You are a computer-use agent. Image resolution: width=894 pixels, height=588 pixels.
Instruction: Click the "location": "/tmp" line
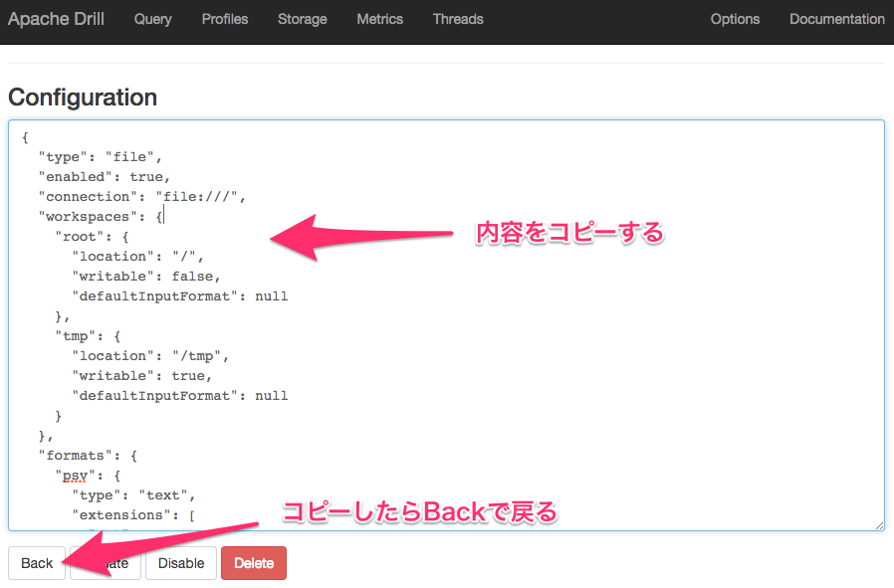click(150, 356)
